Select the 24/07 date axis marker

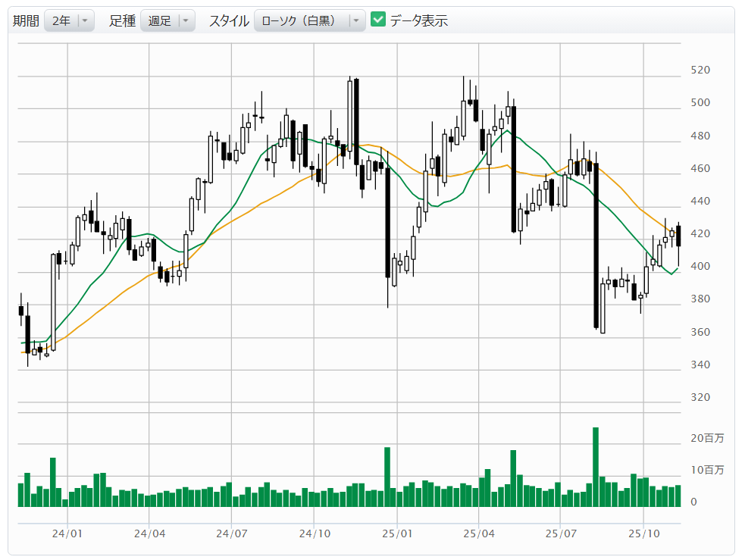(232, 533)
